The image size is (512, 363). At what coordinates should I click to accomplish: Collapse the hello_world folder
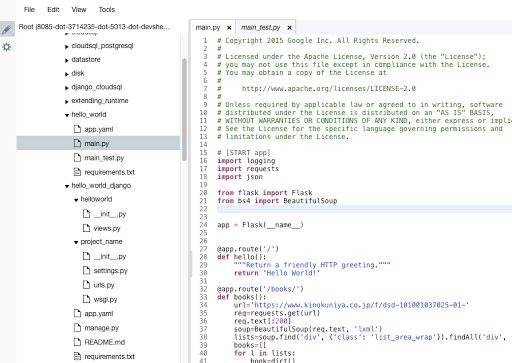(67, 115)
